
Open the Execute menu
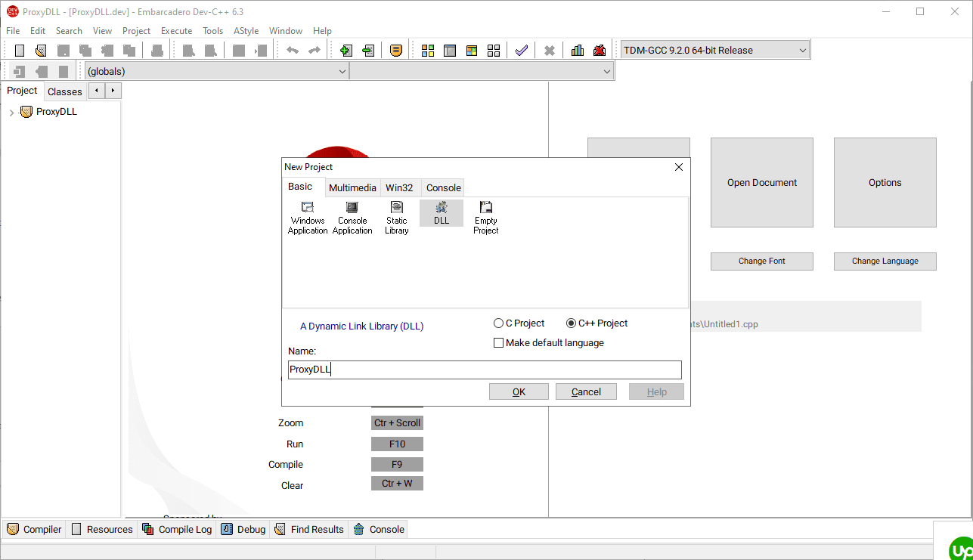(x=176, y=31)
